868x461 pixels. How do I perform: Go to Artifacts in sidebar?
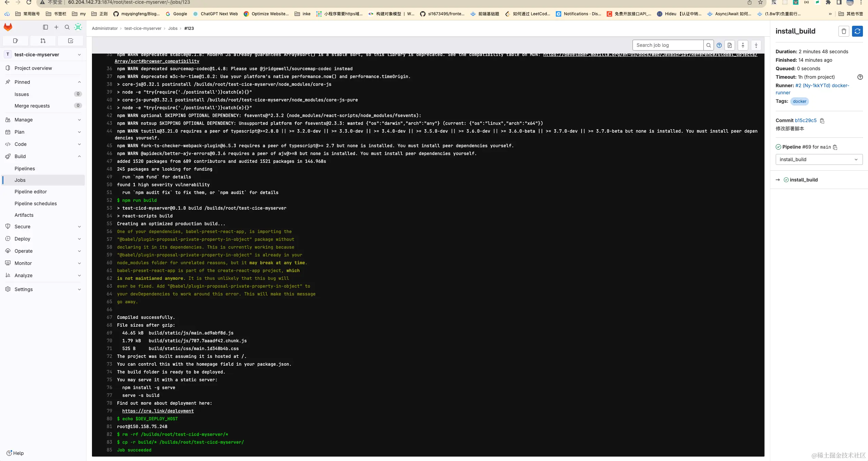(x=24, y=215)
